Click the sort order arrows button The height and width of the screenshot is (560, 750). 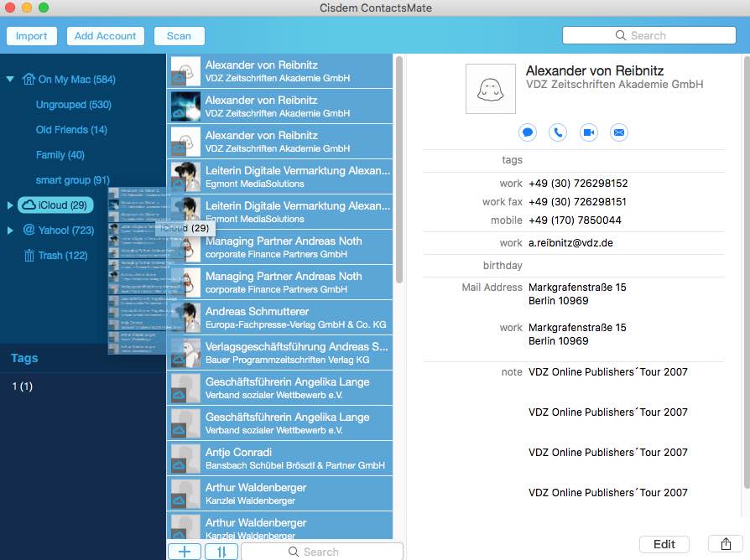(x=221, y=551)
